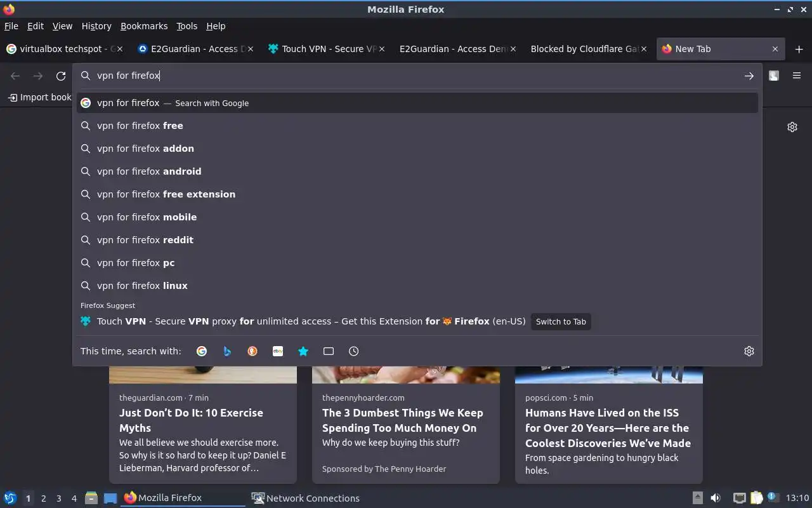Close the New Tab tab
The width and height of the screenshot is (812, 508).
pyautogui.click(x=775, y=49)
